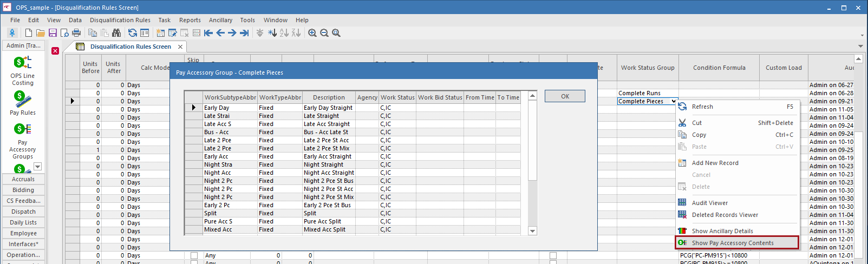The image size is (868, 264).
Task: Click the New document toolbar icon
Action: pos(29,33)
